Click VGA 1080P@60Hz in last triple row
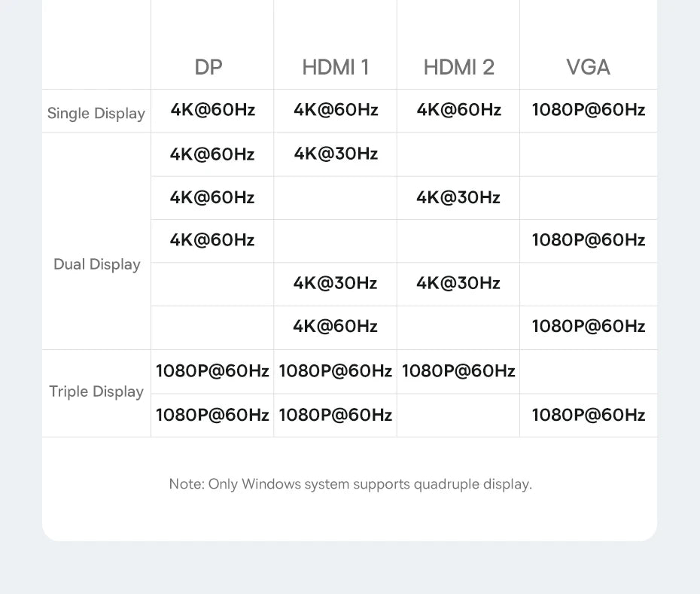Screen dimensions: 700x594 point(589,416)
